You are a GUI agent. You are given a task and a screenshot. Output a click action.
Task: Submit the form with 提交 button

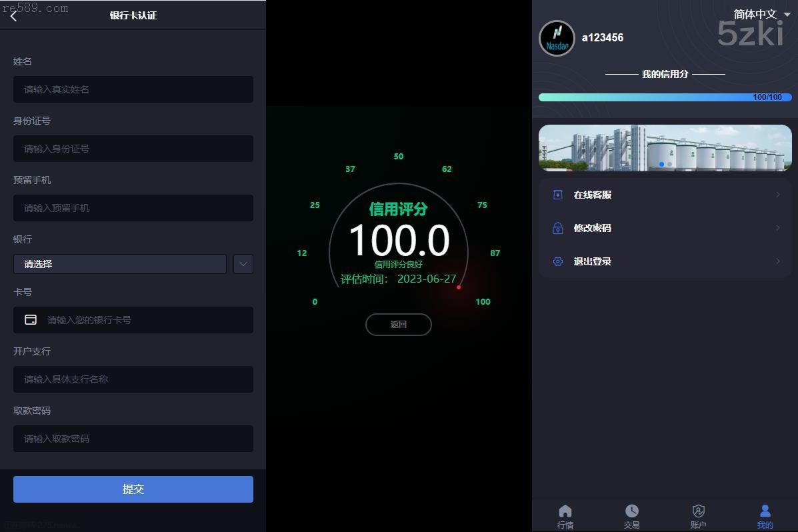coord(133,489)
